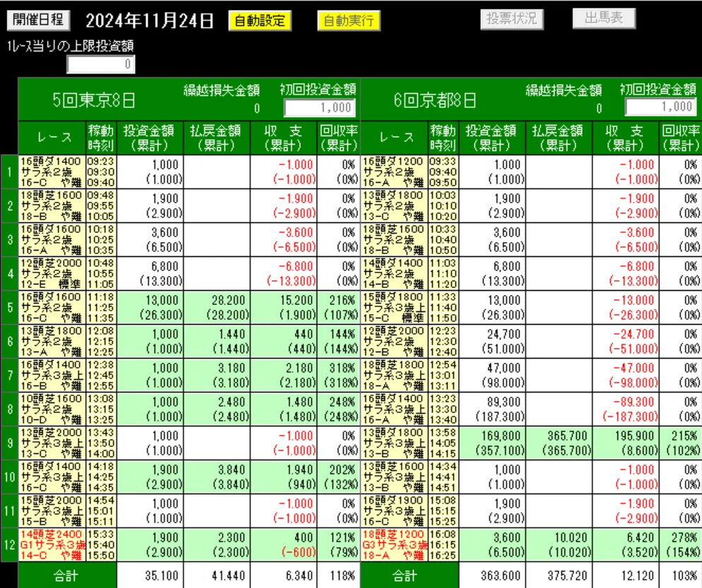Viewport: 702px width, 588px height.
Task: Select Kyoto race 5 cell 15頭ダ1800 15-C
Action: [x=394, y=308]
